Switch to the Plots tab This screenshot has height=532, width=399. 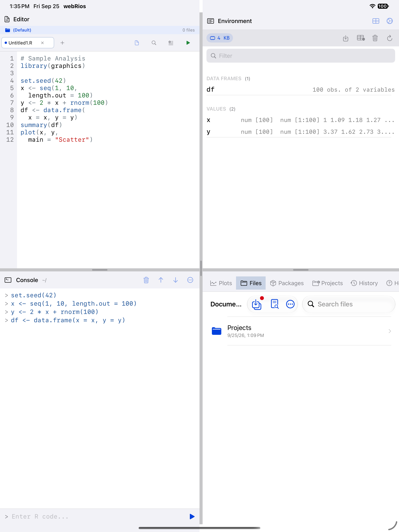[221, 283]
